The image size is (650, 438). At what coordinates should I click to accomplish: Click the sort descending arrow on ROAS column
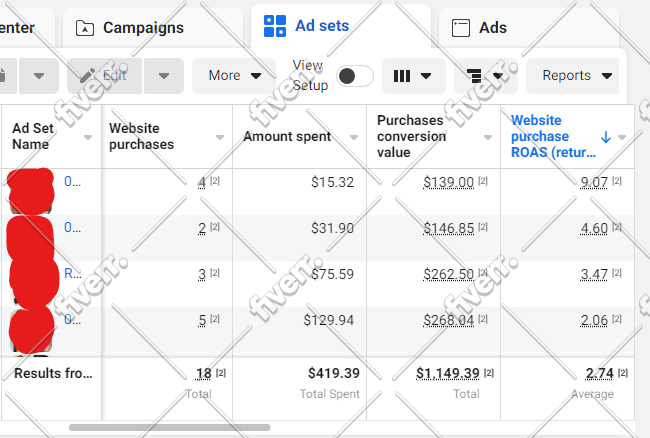606,137
